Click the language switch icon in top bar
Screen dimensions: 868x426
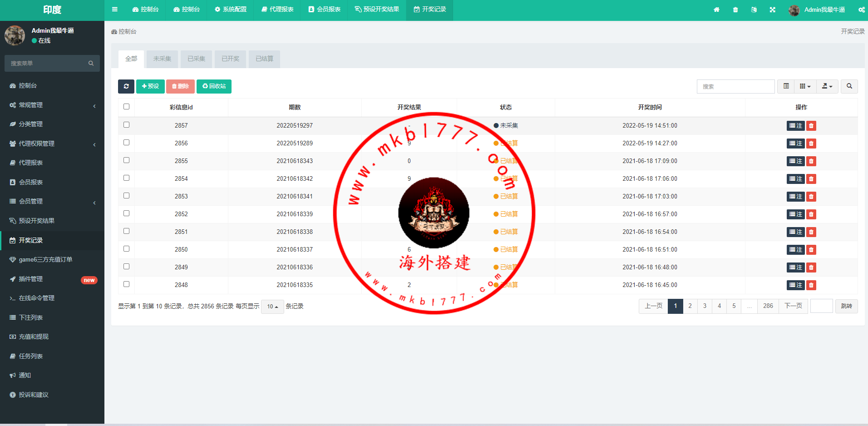pos(754,10)
